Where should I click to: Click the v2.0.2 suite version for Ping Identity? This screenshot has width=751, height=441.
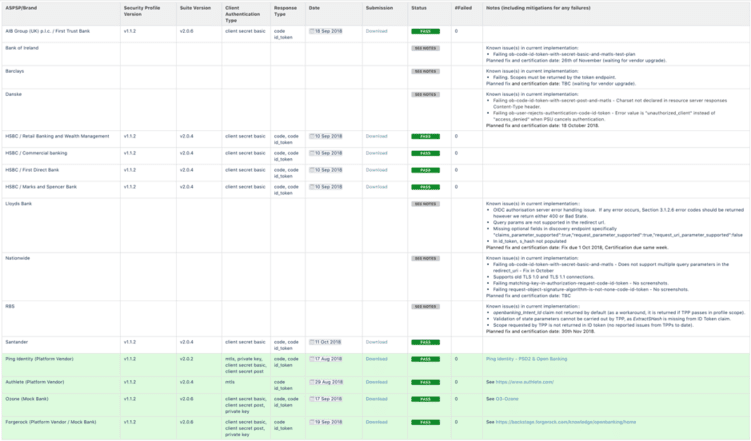pos(187,359)
